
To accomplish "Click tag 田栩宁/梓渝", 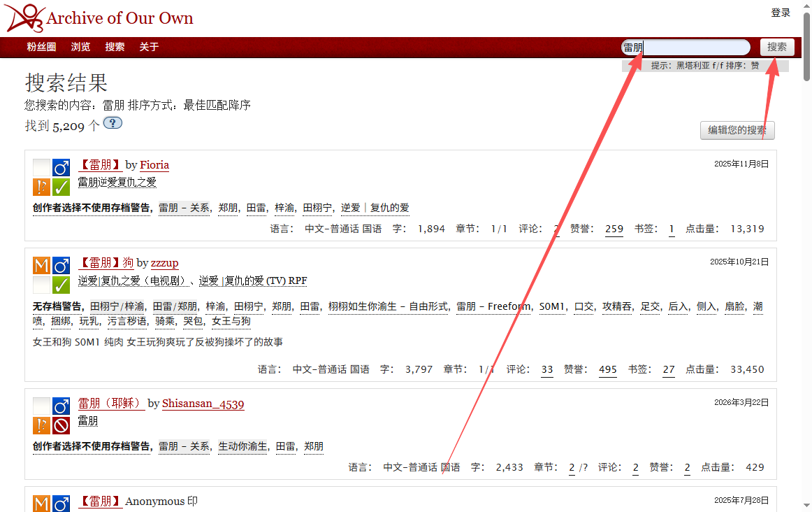I will [117, 306].
